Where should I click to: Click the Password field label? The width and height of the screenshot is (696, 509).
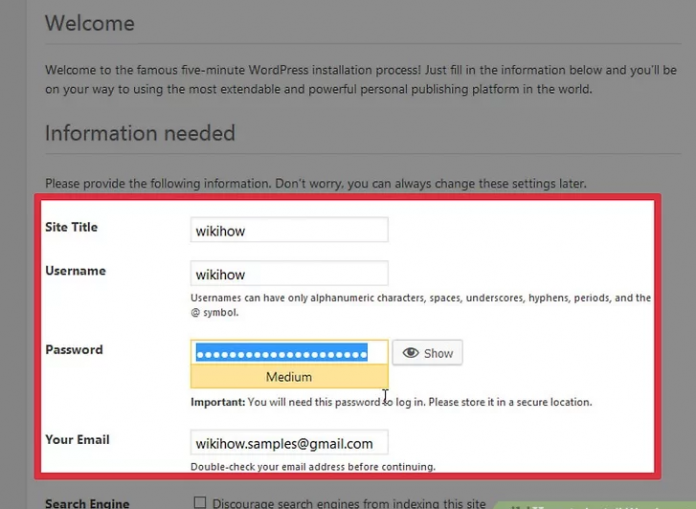pos(74,350)
